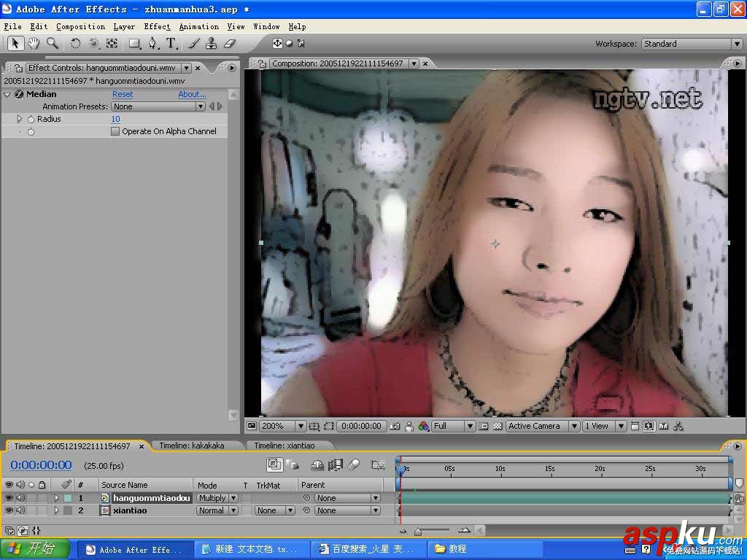Expand layer 1 hanguommtiaodou properties
Image resolution: width=747 pixels, height=560 pixels.
pos(56,497)
